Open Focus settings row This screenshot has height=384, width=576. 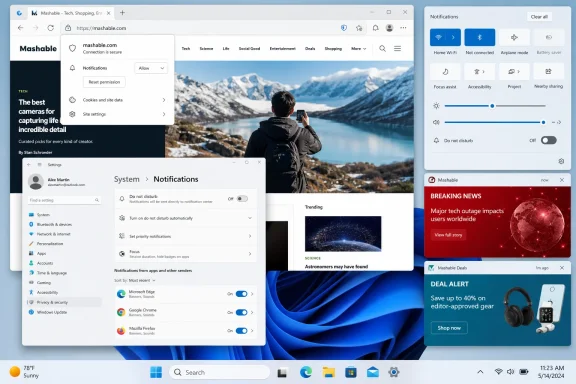186,254
